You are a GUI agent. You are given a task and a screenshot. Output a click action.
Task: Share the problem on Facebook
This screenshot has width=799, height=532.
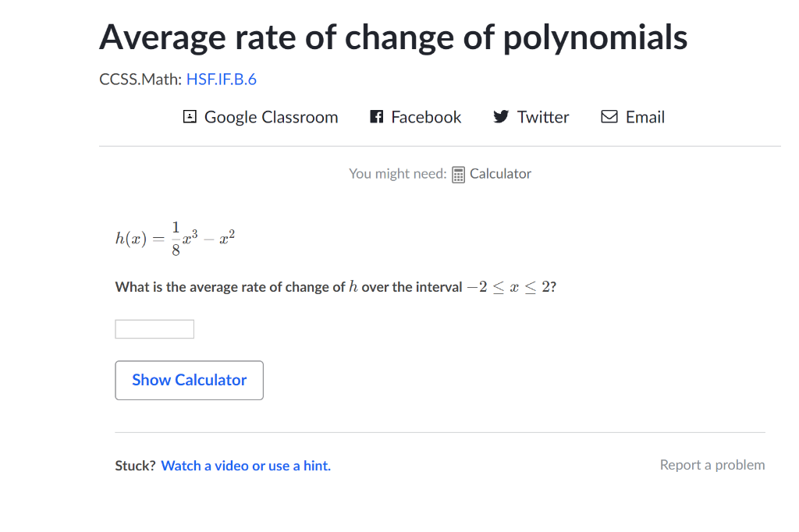(415, 116)
